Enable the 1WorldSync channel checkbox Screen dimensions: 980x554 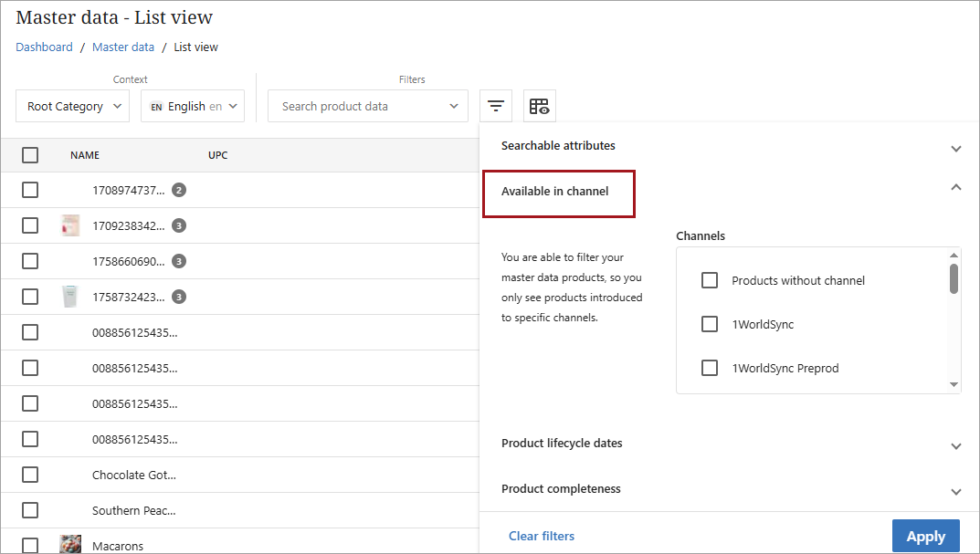tap(710, 324)
